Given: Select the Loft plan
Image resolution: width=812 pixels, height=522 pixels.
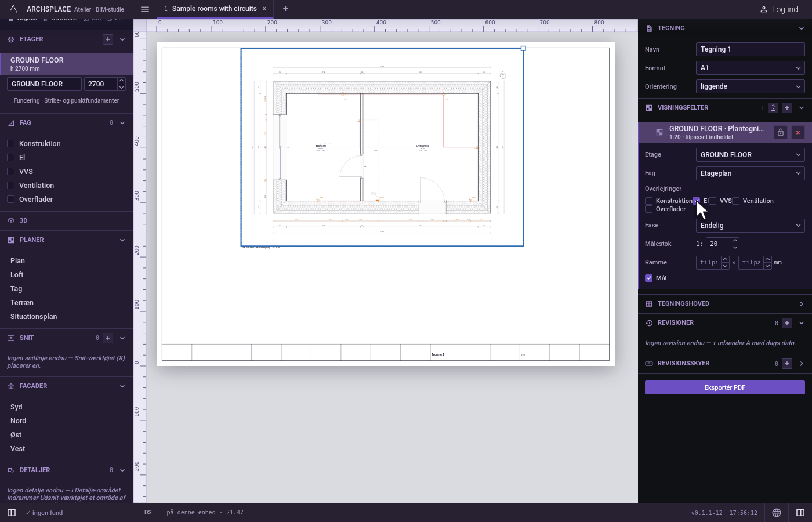Looking at the screenshot, I should pyautogui.click(x=17, y=275).
